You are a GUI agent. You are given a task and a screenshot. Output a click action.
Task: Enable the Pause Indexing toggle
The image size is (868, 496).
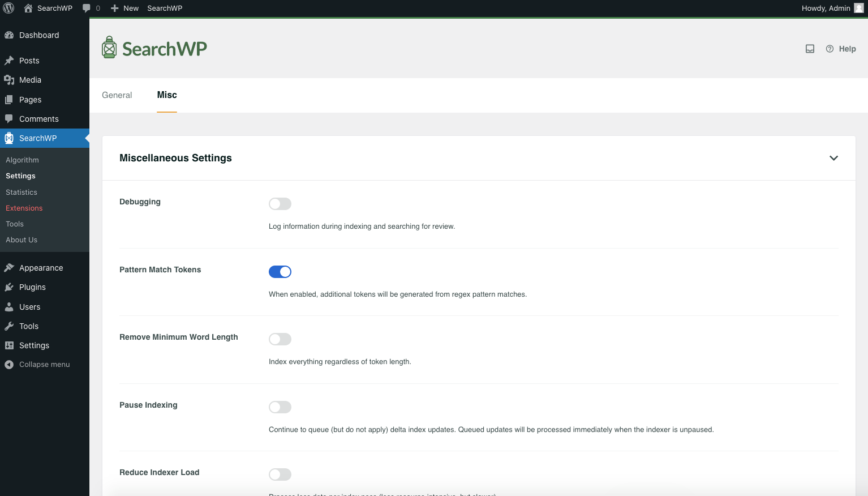(x=280, y=407)
